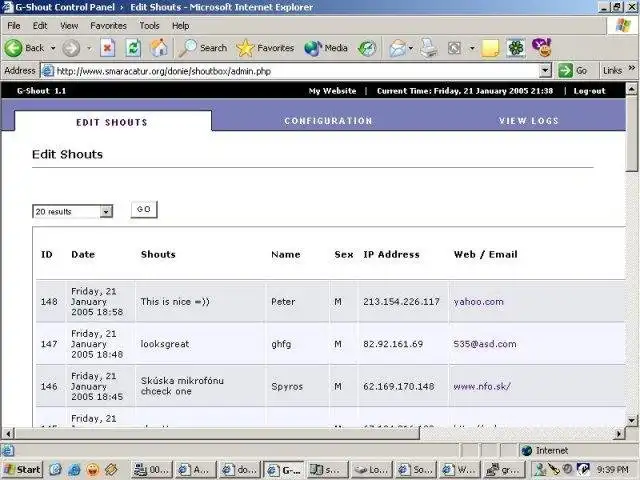640x480 pixels.
Task: Print the page using the printer icon
Action: 429,48
